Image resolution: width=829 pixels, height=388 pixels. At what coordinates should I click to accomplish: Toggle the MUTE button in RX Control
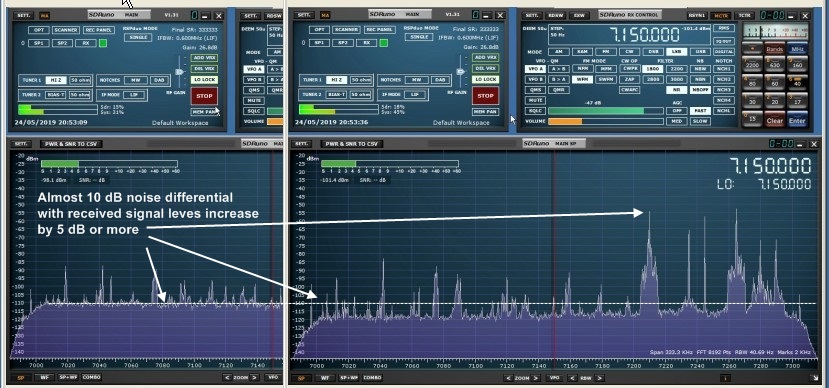(x=535, y=100)
